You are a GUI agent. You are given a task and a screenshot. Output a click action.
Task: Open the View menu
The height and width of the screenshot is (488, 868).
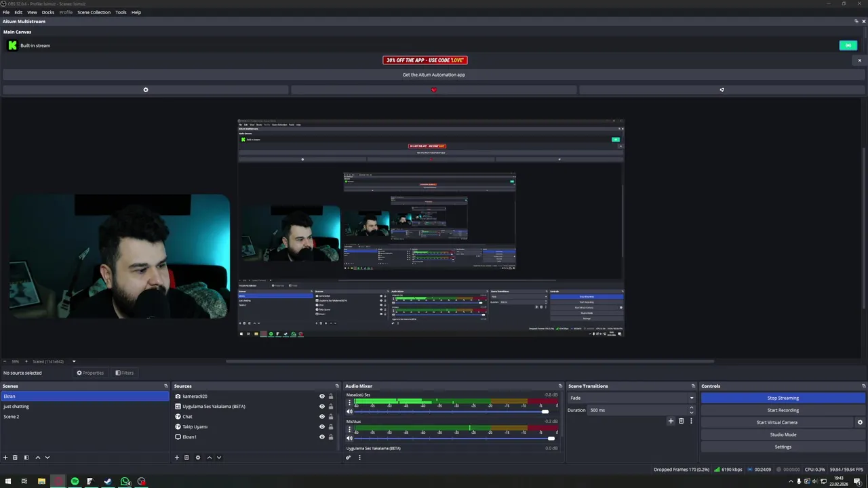tap(32, 12)
